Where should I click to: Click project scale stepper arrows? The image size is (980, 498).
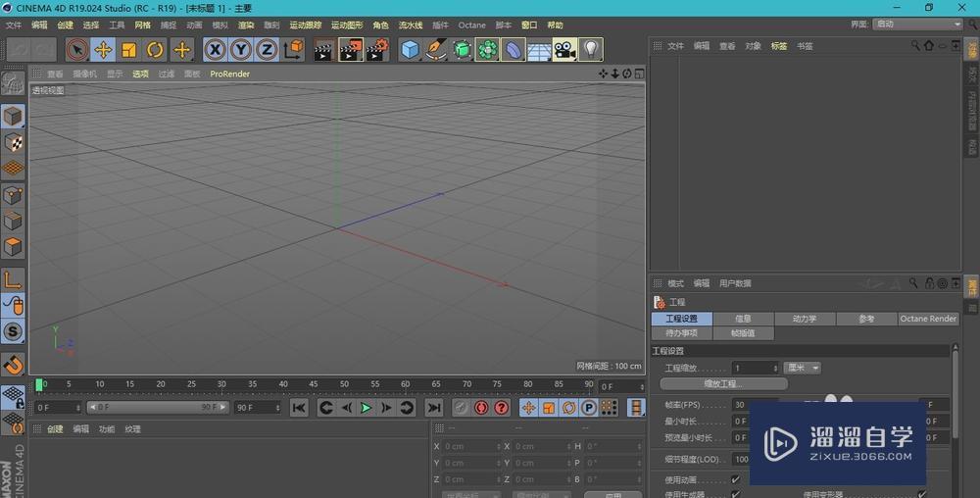pos(775,368)
